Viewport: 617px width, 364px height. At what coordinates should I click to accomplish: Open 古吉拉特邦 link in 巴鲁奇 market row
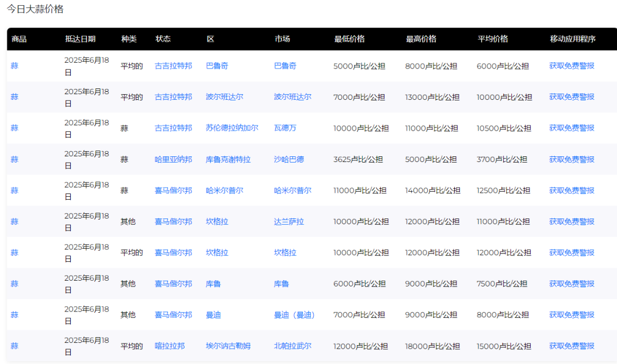(173, 66)
